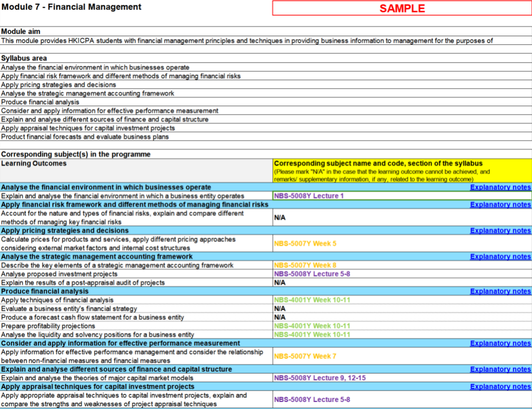Click the NBS-5007Y Week 7 cell
Image resolution: width=532 pixels, height=409 pixels.
[402, 356]
